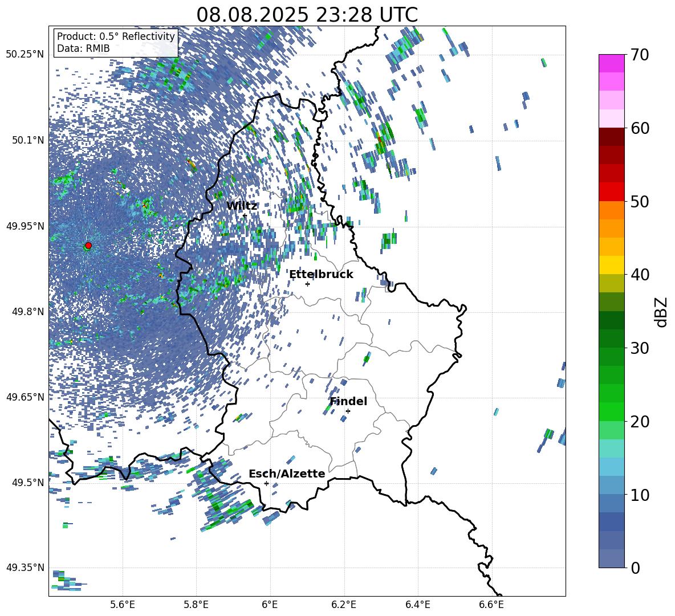Click the red radar location marker
The image size is (675, 616).
(x=88, y=245)
